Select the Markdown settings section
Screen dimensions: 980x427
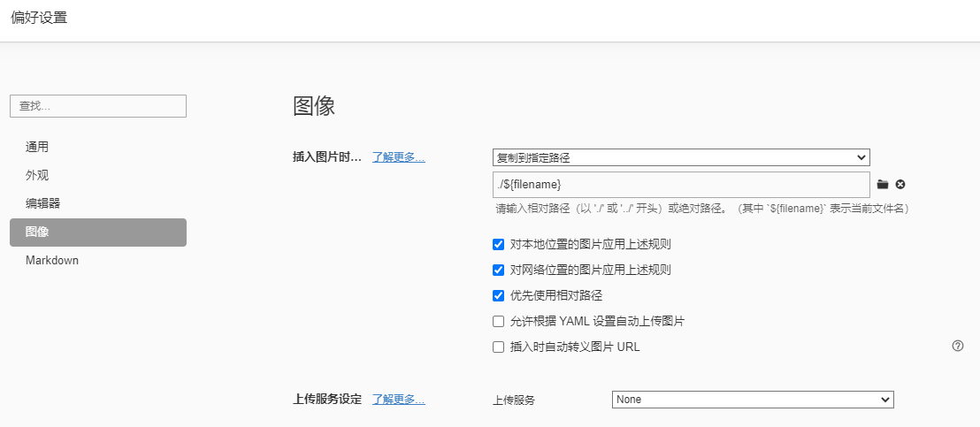tap(52, 261)
